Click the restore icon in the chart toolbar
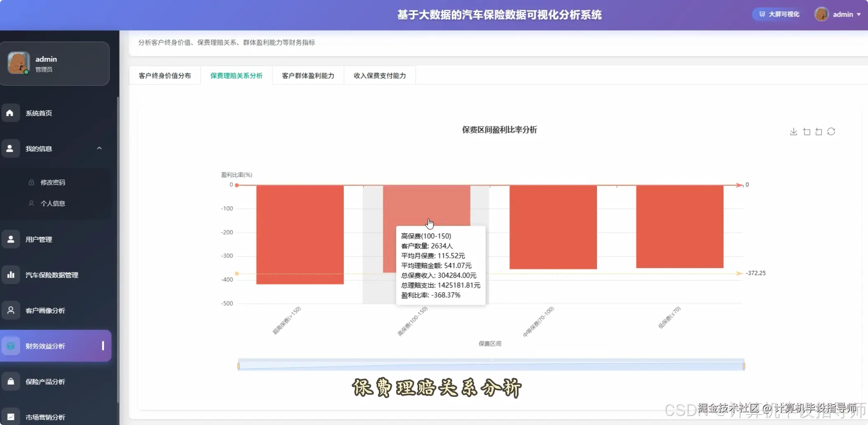Image resolution: width=868 pixels, height=425 pixels. 819,131
